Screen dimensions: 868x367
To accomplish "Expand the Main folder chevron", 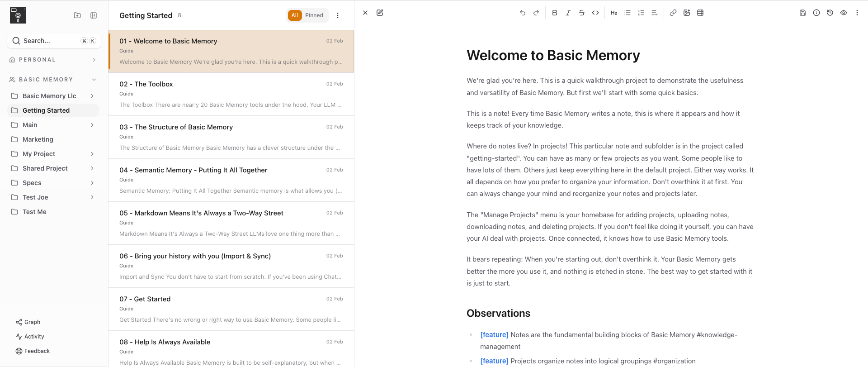I will point(92,125).
